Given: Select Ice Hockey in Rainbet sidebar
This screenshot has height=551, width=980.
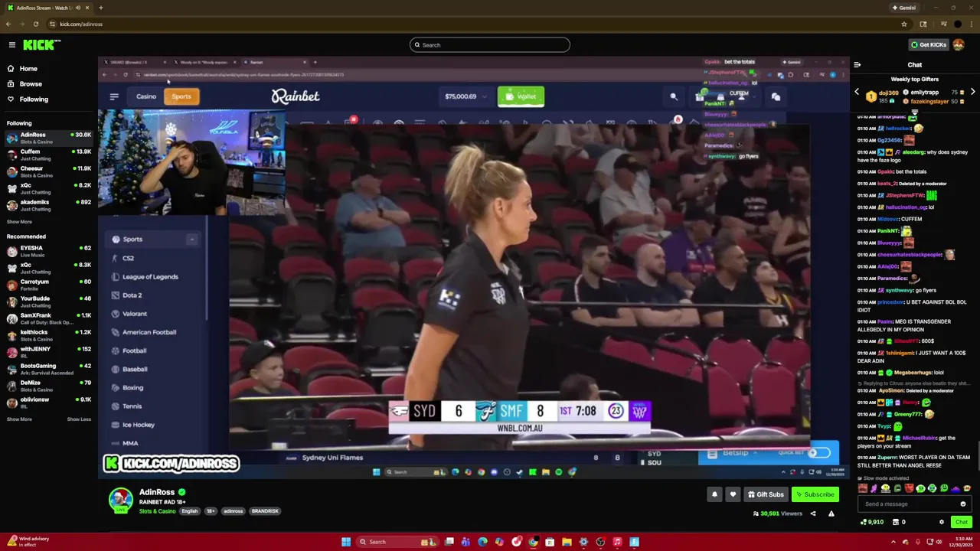Looking at the screenshot, I should 139,425.
